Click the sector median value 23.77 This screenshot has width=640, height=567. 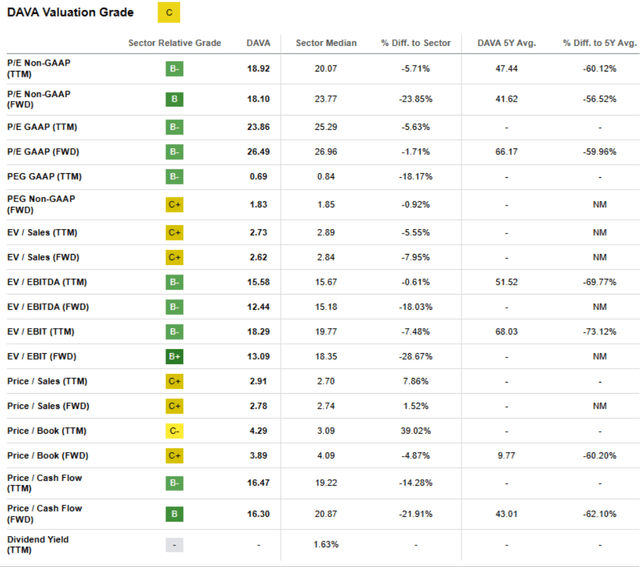pyautogui.click(x=326, y=99)
